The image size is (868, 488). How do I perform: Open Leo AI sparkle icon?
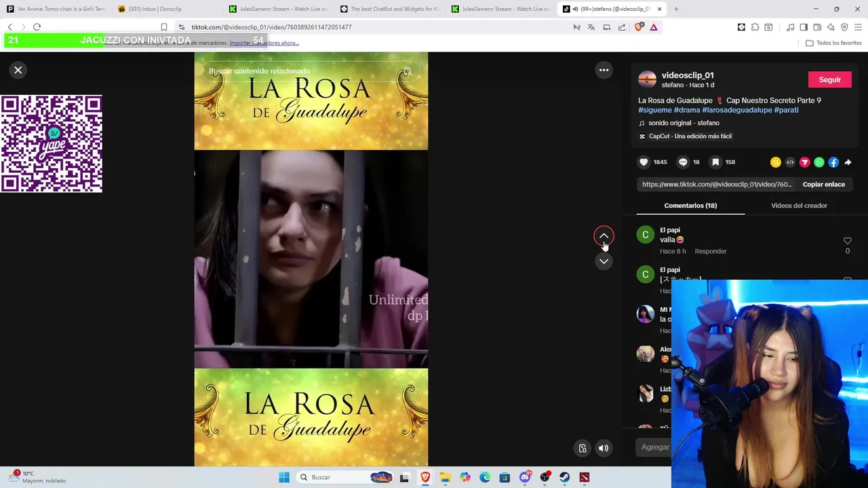pos(831,27)
